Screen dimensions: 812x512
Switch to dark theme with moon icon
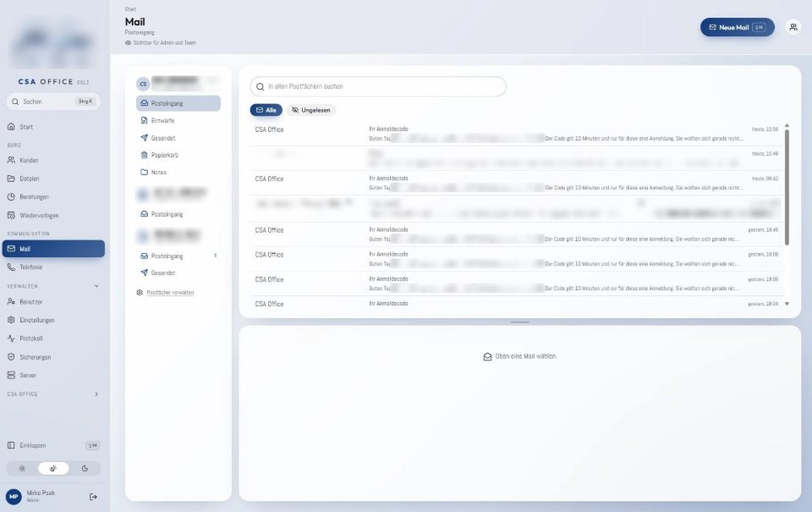click(85, 469)
